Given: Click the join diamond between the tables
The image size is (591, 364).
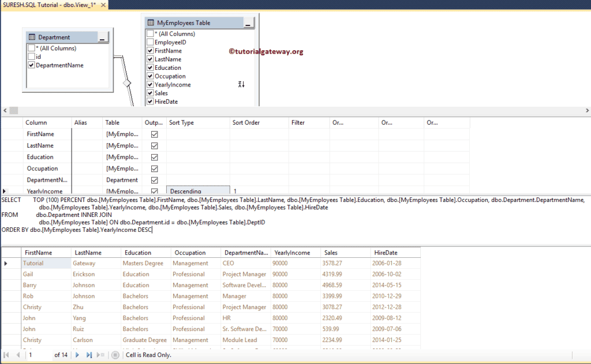Looking at the screenshot, I should (128, 83).
